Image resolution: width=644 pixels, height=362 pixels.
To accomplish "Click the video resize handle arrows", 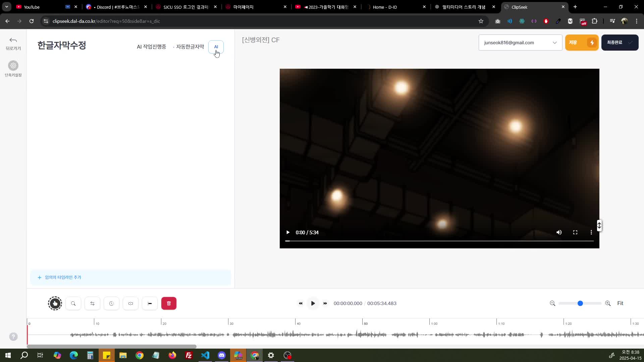I will tap(599, 226).
